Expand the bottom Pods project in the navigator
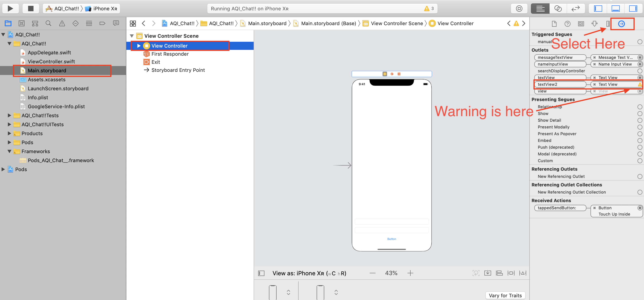 point(3,169)
